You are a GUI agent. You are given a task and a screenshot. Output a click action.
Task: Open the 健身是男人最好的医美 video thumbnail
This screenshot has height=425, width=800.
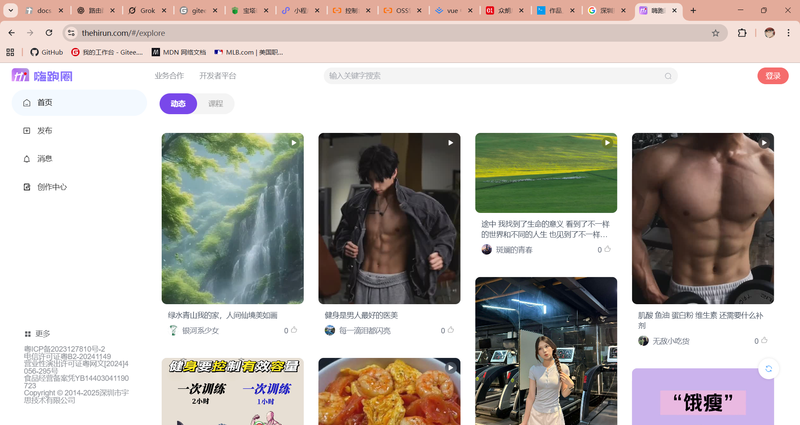point(389,218)
